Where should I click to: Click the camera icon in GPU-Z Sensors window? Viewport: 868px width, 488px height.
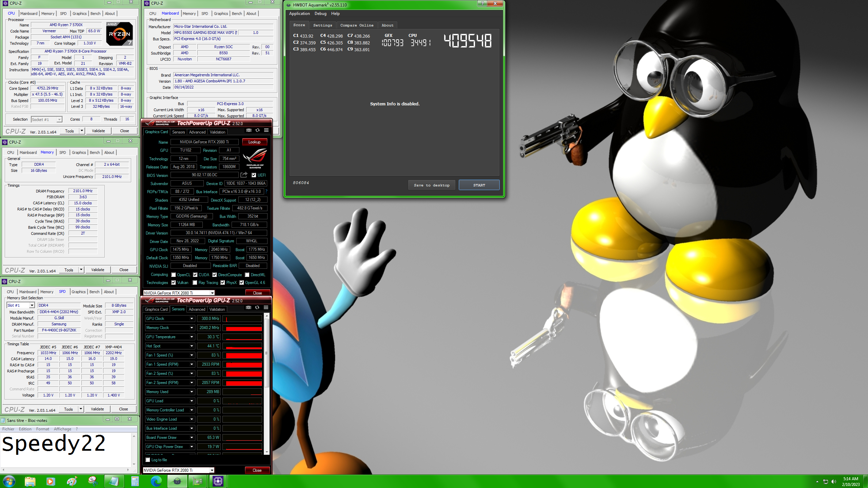tap(249, 308)
